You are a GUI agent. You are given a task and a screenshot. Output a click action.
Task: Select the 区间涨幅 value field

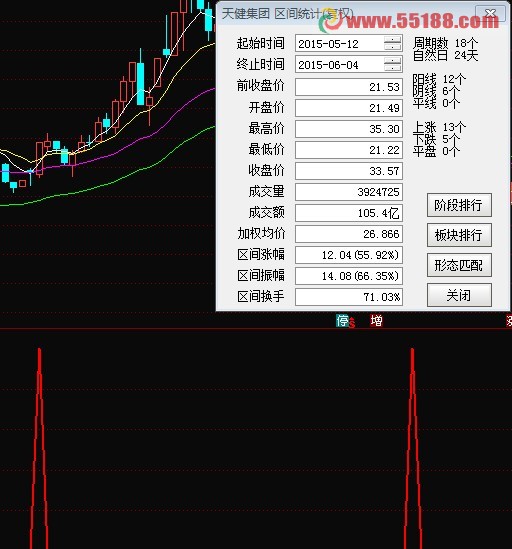pyautogui.click(x=349, y=255)
